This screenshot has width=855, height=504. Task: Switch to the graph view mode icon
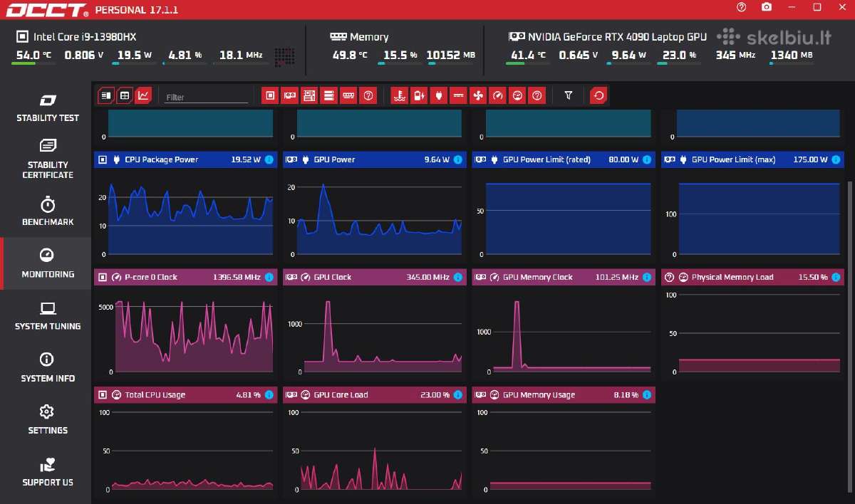(x=144, y=95)
